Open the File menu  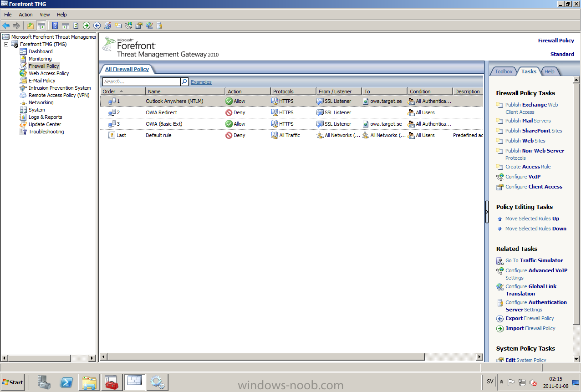8,15
